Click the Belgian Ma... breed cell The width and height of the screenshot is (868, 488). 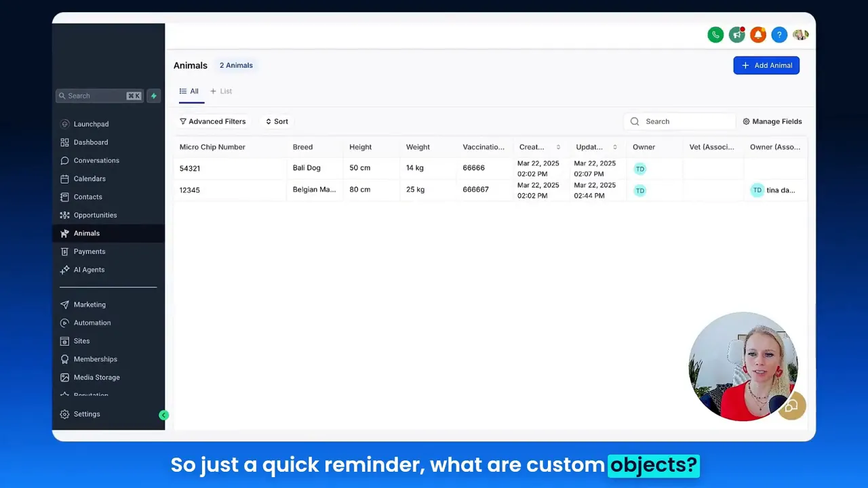pos(314,190)
